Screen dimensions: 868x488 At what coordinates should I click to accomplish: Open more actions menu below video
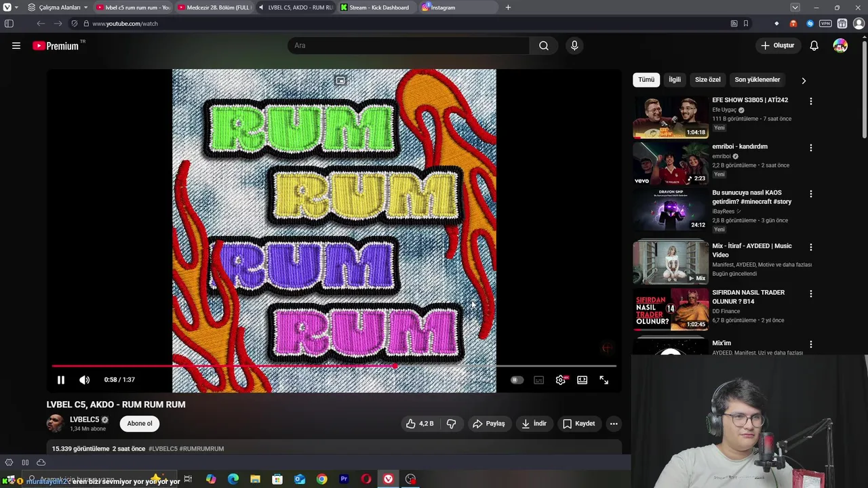(x=614, y=424)
